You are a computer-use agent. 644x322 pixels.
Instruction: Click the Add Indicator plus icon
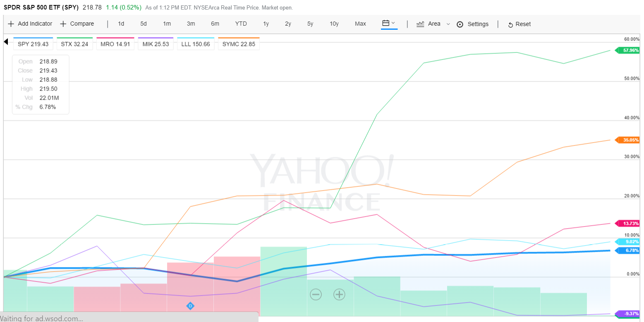[11, 24]
